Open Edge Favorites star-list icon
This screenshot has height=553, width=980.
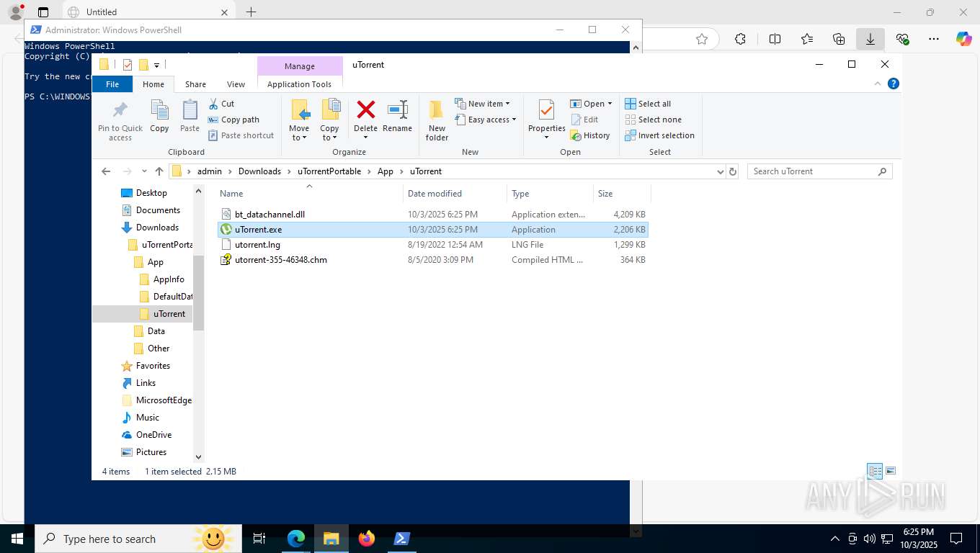pos(807,39)
